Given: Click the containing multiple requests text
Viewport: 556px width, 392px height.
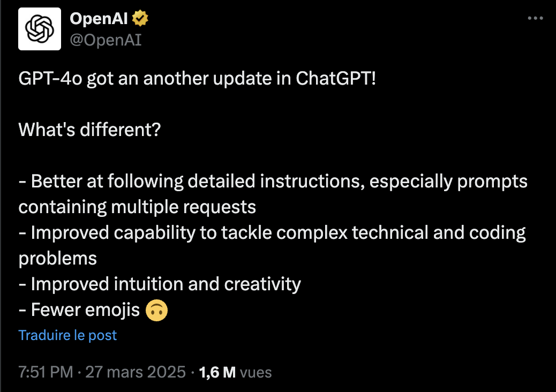Looking at the screenshot, I should click(137, 207).
